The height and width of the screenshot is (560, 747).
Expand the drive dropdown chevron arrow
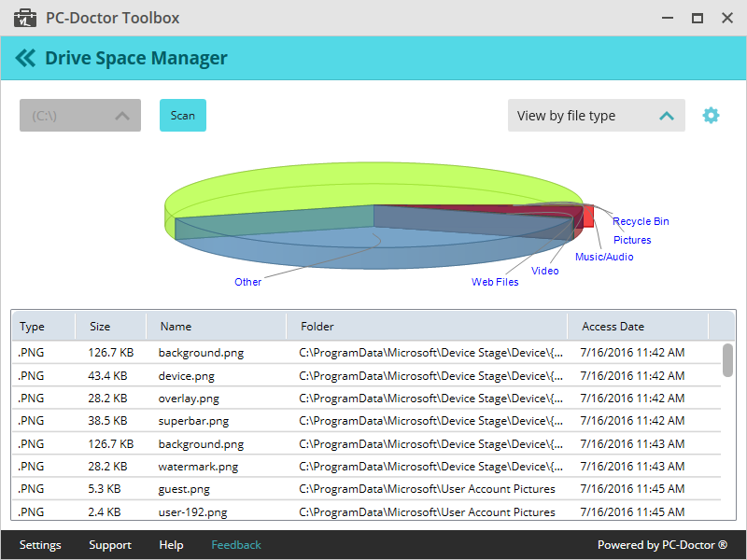[121, 115]
